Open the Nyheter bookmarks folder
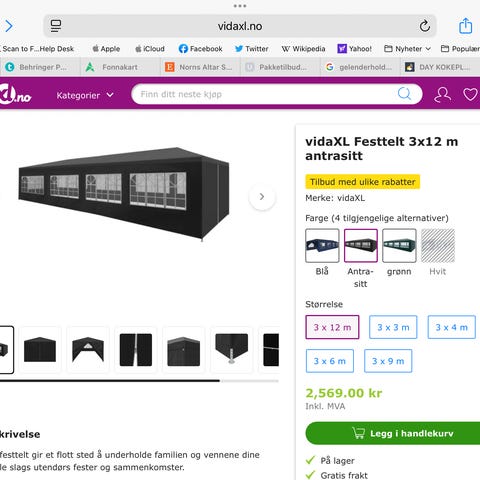480x480 pixels. click(x=407, y=49)
